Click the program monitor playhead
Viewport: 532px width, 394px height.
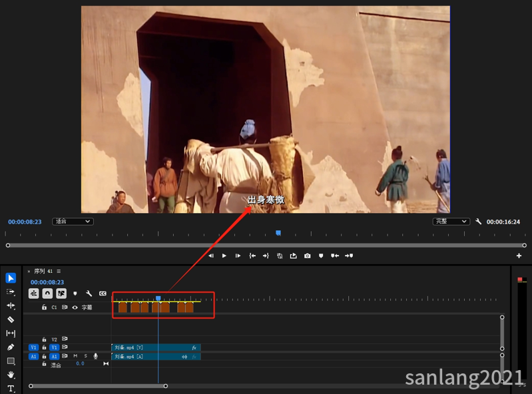[x=278, y=233]
